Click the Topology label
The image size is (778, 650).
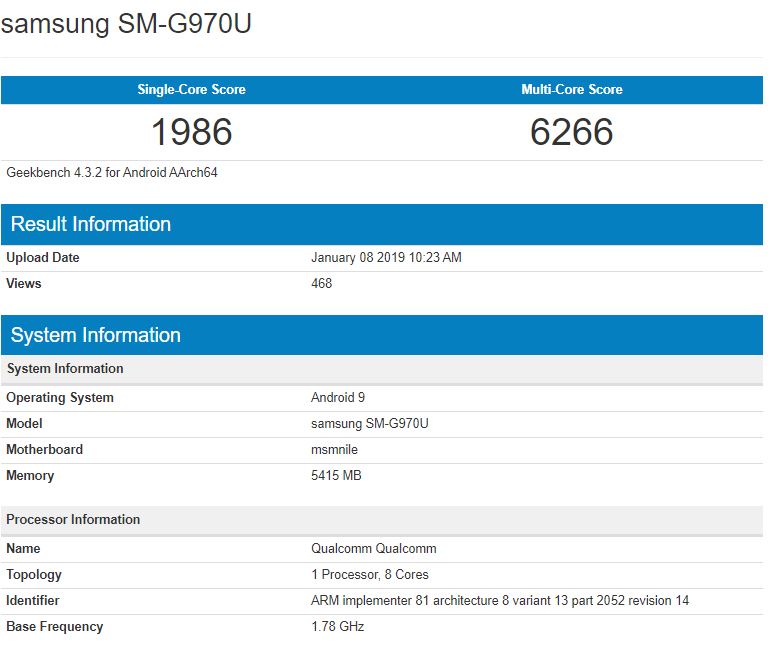click(34, 575)
